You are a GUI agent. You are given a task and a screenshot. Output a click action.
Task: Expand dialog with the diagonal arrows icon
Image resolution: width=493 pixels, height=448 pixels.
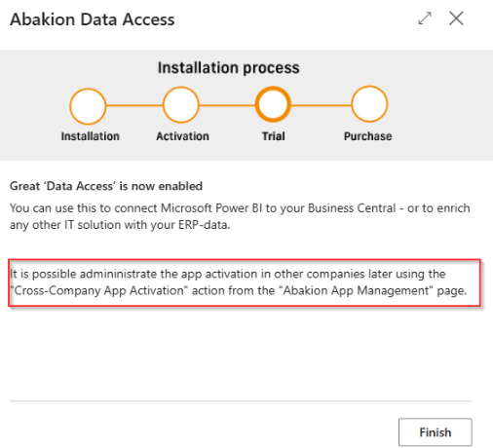pos(425,19)
